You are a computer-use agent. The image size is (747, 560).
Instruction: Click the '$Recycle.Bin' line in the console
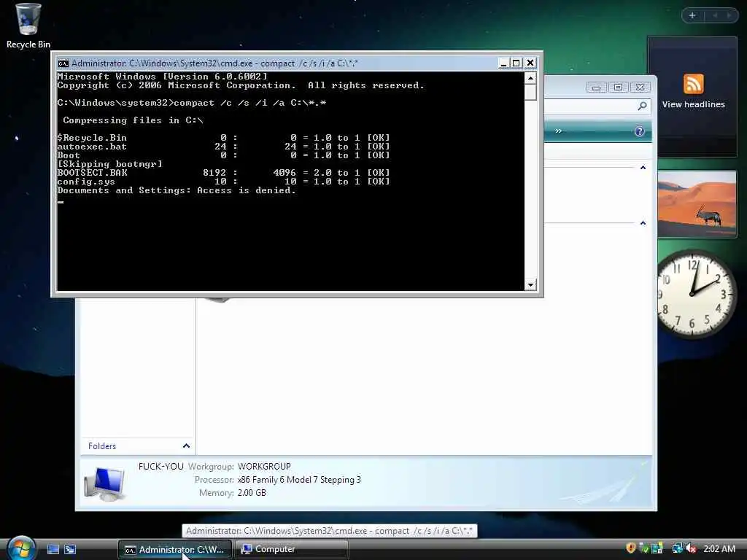pos(223,138)
